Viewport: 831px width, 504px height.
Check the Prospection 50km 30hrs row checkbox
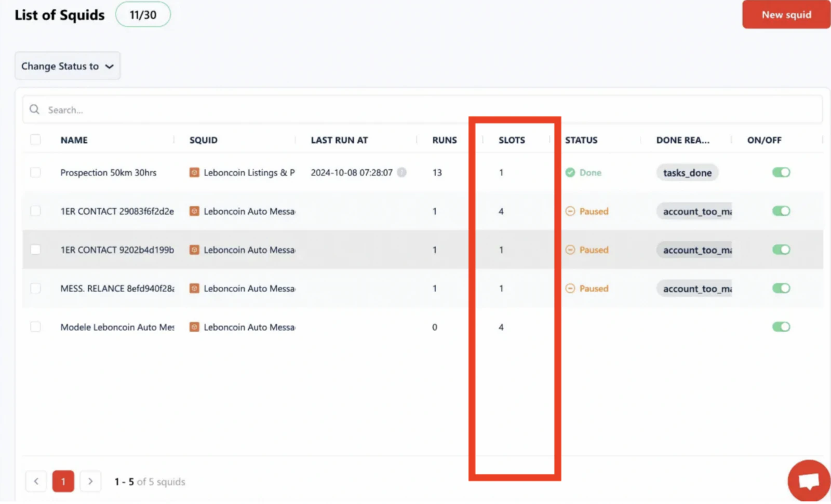35,172
